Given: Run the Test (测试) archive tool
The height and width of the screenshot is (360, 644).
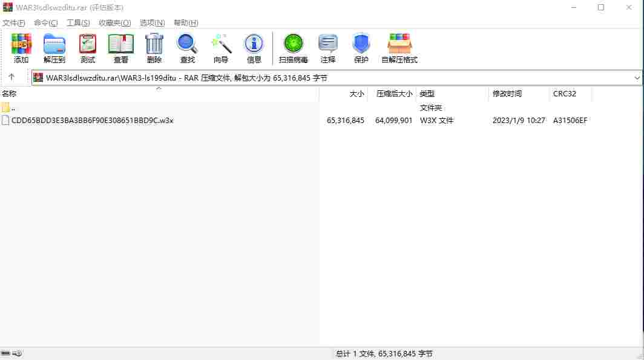Looking at the screenshot, I should (88, 48).
